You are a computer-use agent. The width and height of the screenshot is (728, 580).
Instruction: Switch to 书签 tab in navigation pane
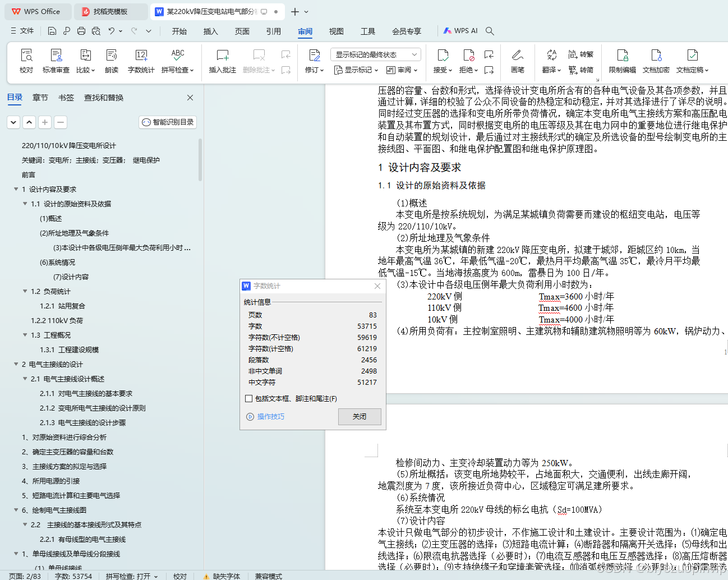click(66, 98)
